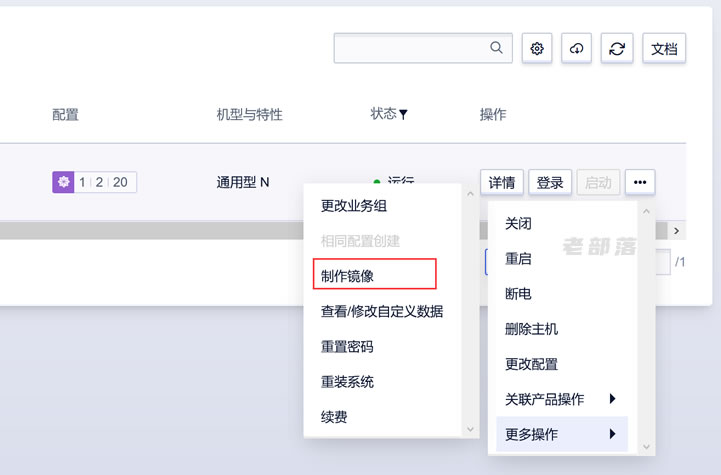721x475 pixels.
Task: Click the disabled 启动 button
Action: [x=598, y=183]
